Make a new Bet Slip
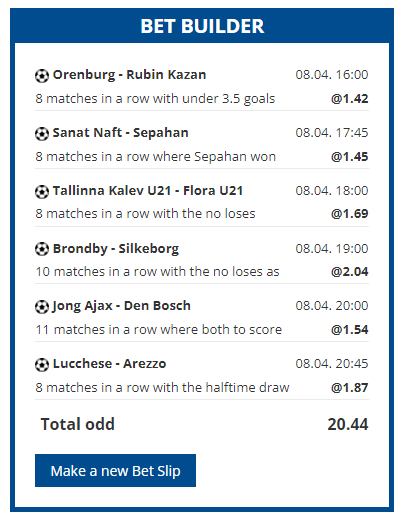This screenshot has width=406, height=524. point(115,471)
